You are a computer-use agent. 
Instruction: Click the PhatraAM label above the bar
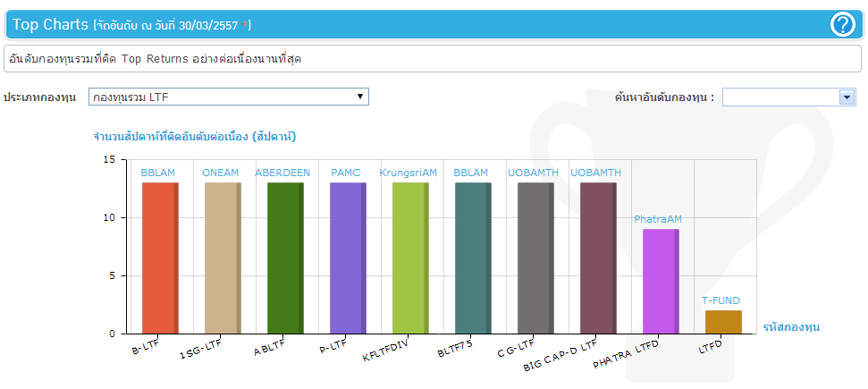(x=658, y=219)
